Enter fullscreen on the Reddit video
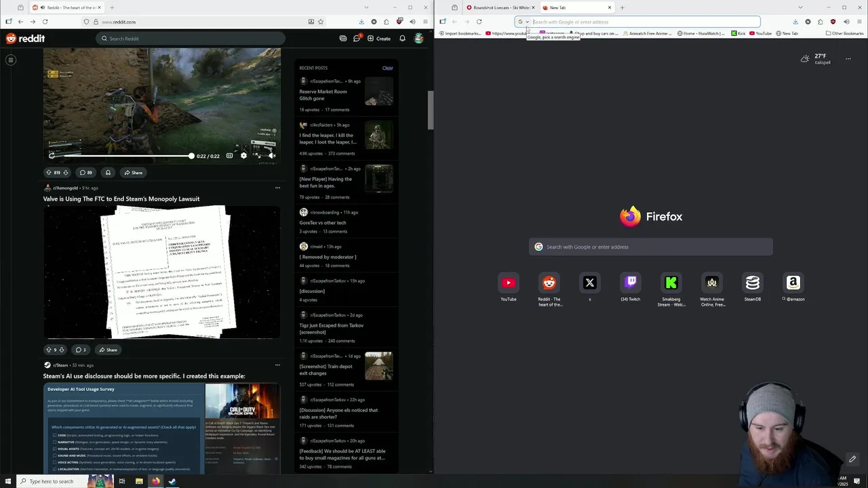The width and height of the screenshot is (868, 488). pos(258,156)
